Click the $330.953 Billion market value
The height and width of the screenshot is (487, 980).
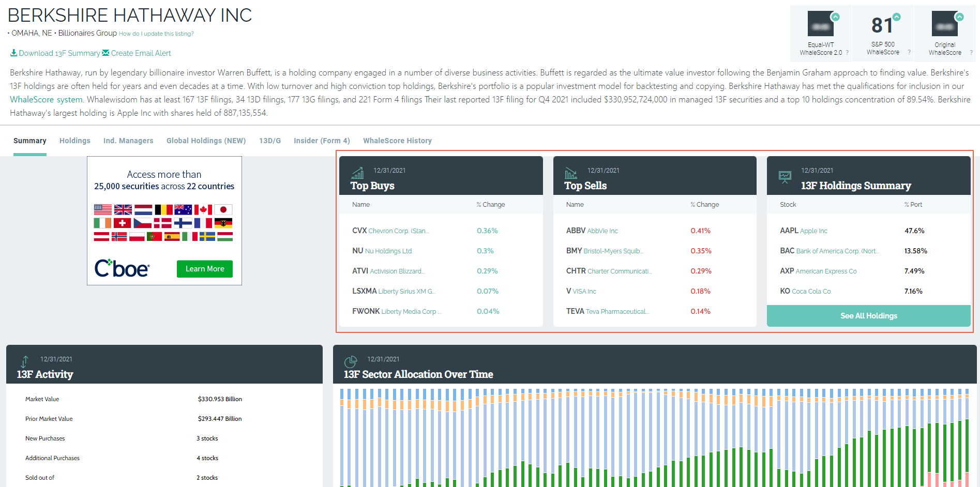220,399
